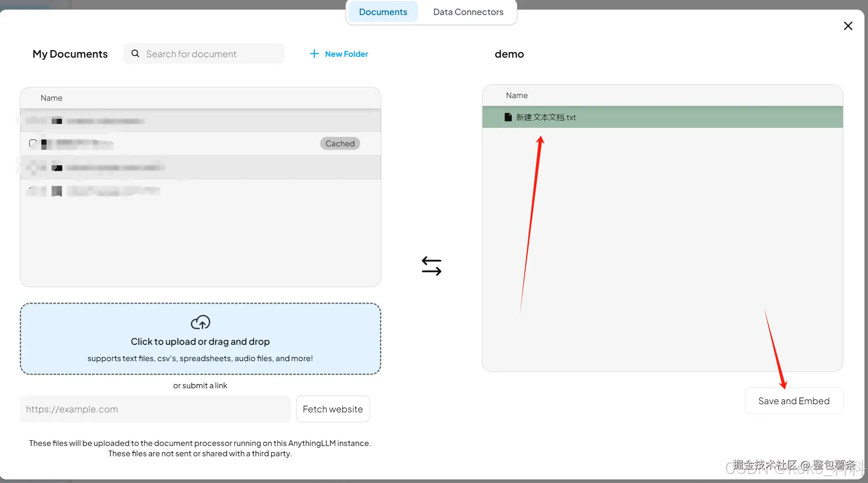Click Name header in demo workspace list
Screen dimensions: 868x483
516,96
